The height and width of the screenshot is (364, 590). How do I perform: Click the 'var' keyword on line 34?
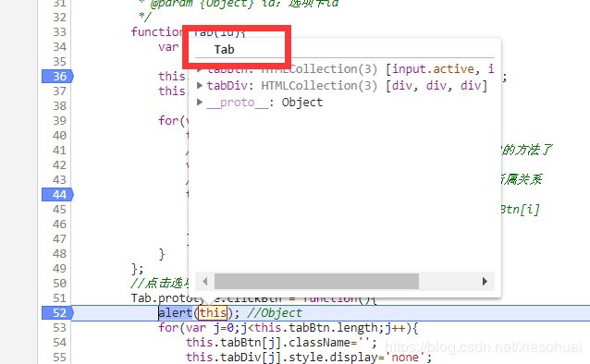(168, 47)
